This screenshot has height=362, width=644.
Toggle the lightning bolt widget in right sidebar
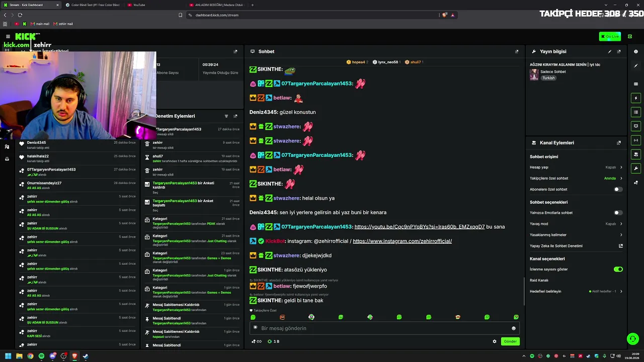(636, 98)
